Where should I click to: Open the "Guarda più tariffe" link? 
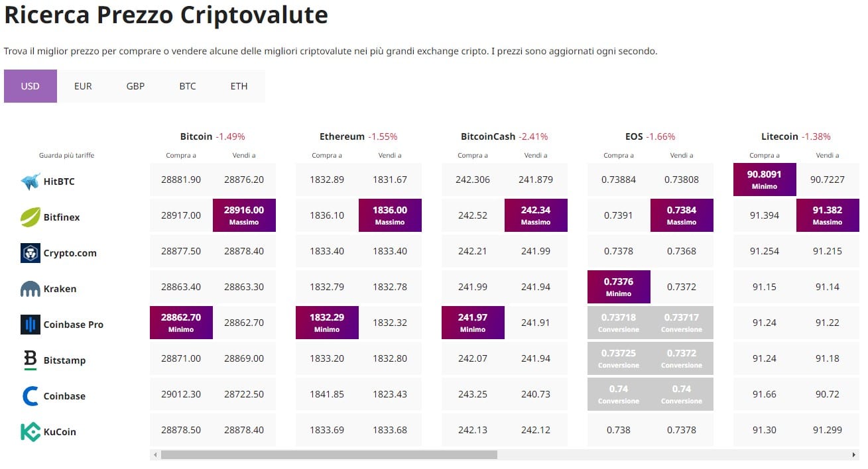(x=66, y=155)
